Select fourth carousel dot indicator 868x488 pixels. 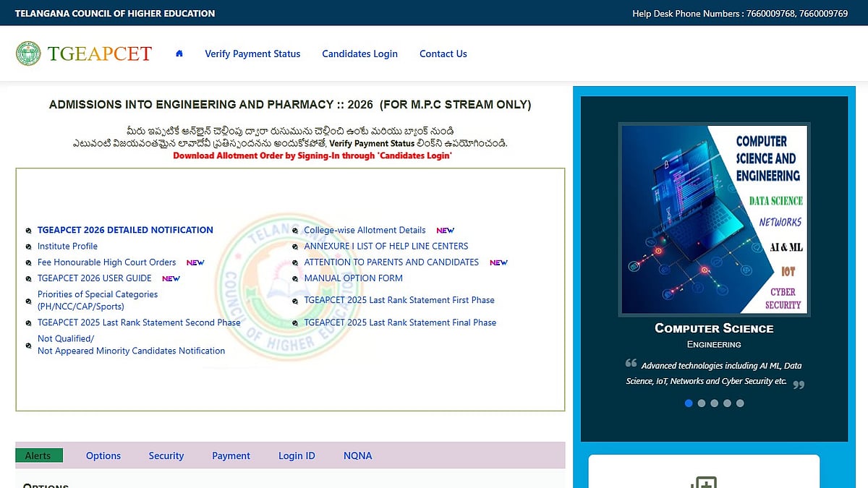[727, 403]
